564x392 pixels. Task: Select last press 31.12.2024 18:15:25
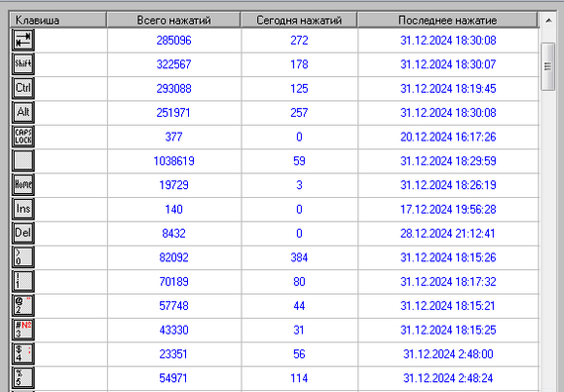click(x=448, y=330)
